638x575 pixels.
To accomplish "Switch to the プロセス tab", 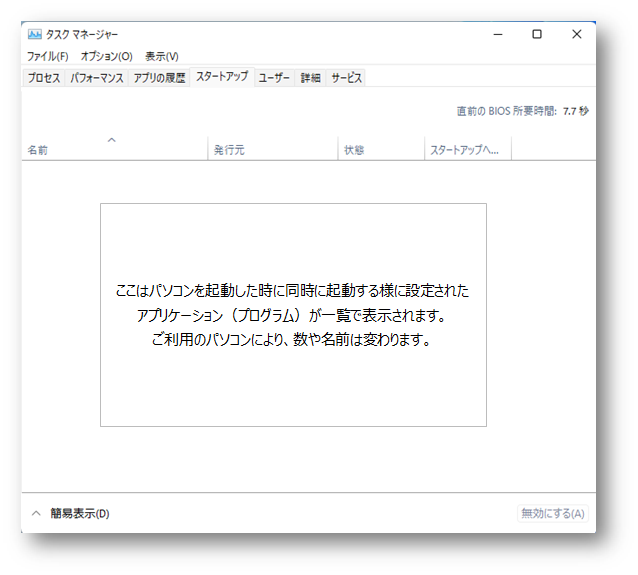I will [44, 78].
